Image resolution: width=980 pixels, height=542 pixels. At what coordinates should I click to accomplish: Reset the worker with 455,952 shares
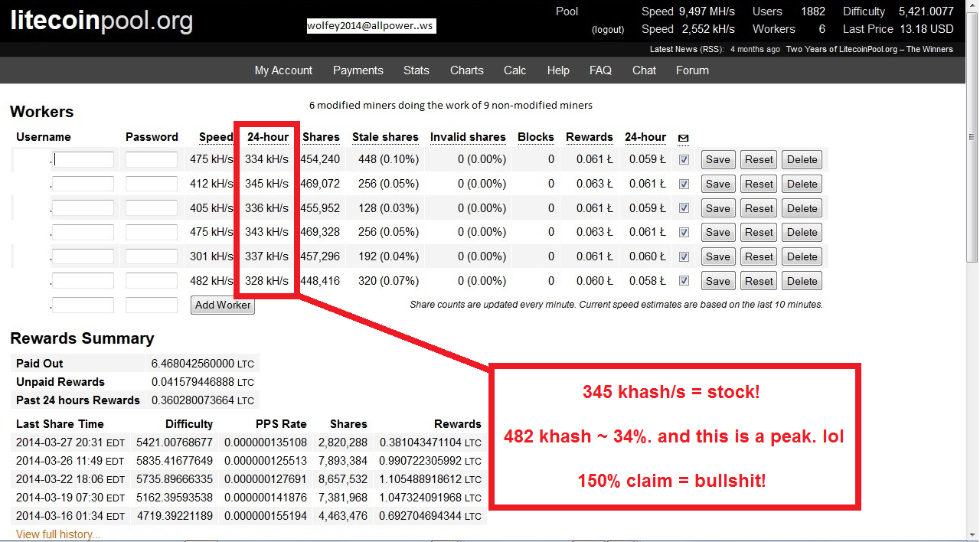click(759, 208)
